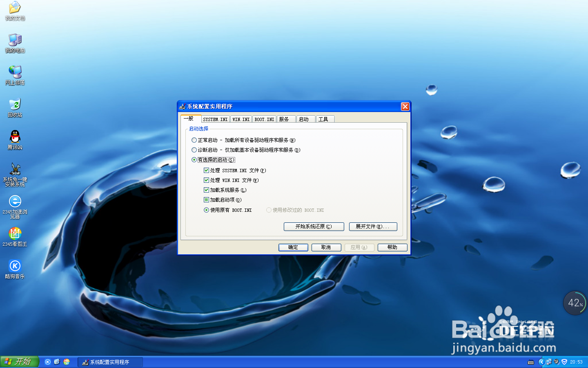The width and height of the screenshot is (588, 368).
Task: Select the 2345看图王 desktop icon
Action: click(15, 237)
